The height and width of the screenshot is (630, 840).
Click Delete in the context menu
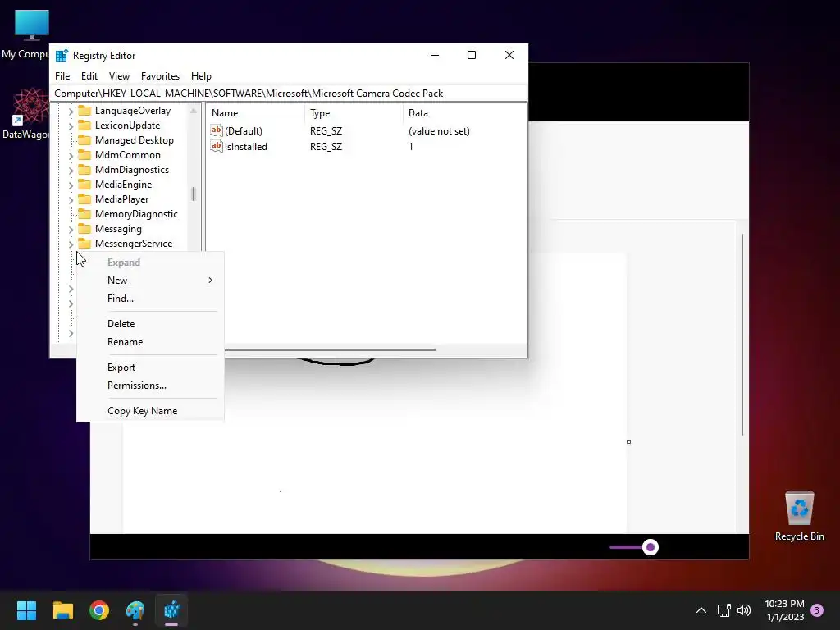click(x=150, y=323)
